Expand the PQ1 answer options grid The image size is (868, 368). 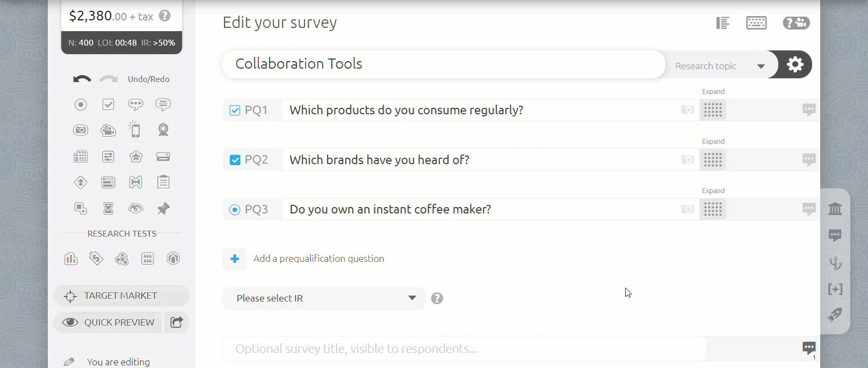point(713,110)
